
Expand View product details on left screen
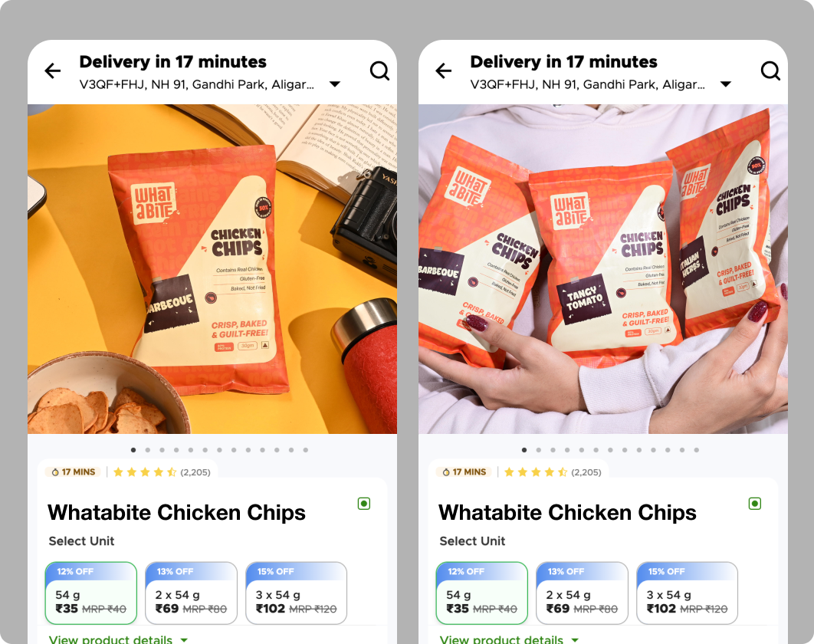click(118, 639)
